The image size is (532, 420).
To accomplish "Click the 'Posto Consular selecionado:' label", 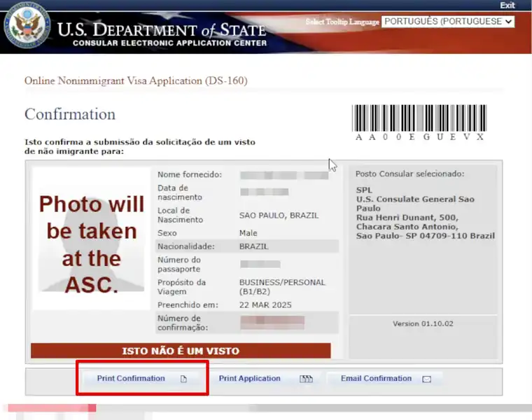I will 410,174.
